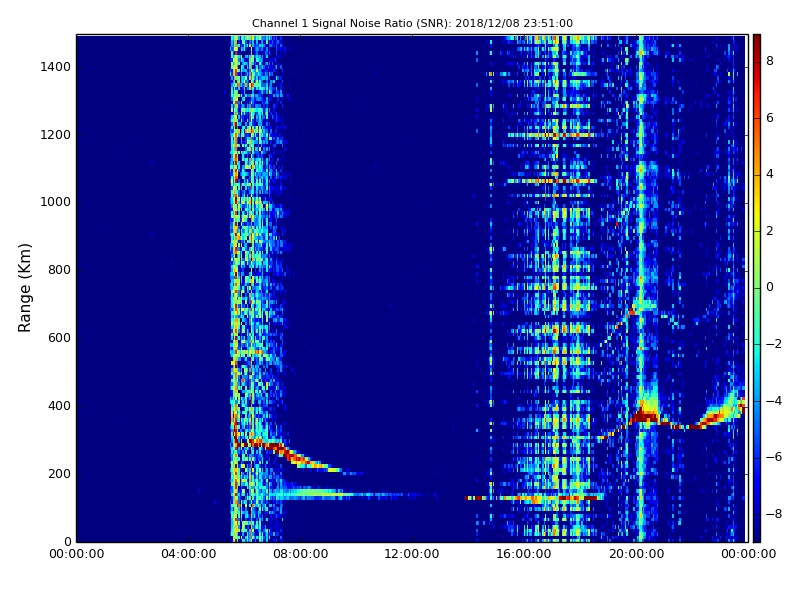The width and height of the screenshot is (800, 600).
Task: Click colorbar value 8 label
Action: (770, 61)
